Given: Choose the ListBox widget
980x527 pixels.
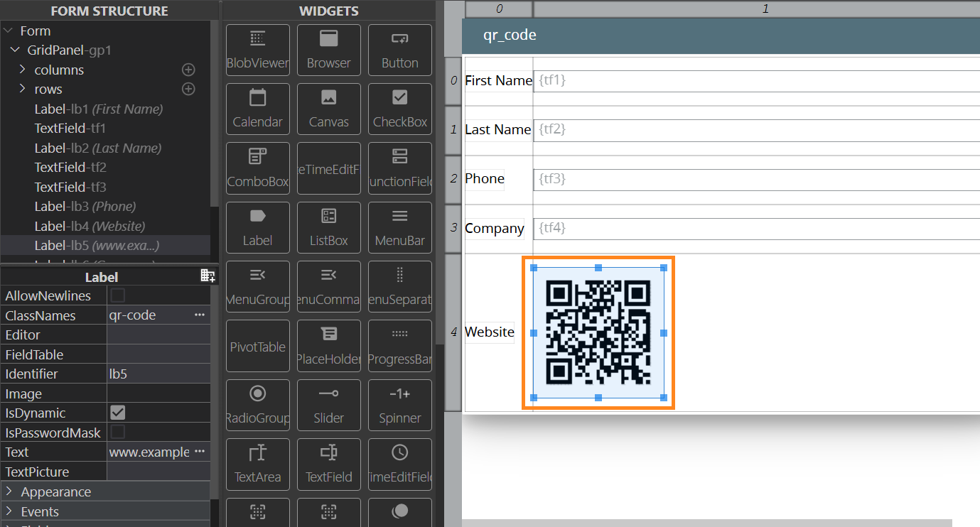Looking at the screenshot, I should (x=328, y=227).
